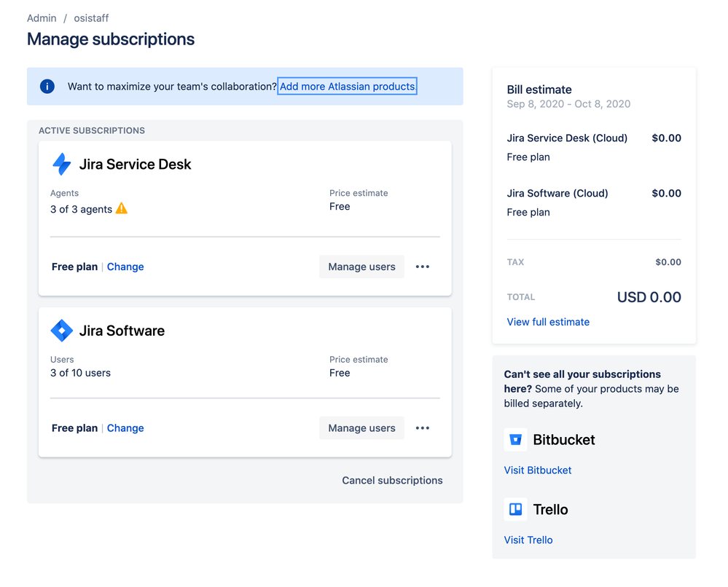Click Cancel subscriptions
Image resolution: width=728 pixels, height=587 pixels.
tap(392, 480)
